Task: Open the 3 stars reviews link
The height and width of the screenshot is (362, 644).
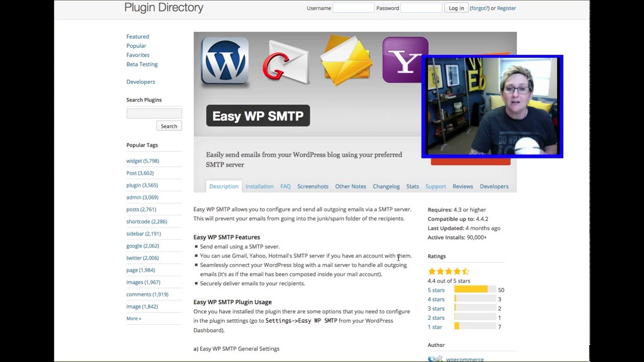Action: (x=436, y=309)
